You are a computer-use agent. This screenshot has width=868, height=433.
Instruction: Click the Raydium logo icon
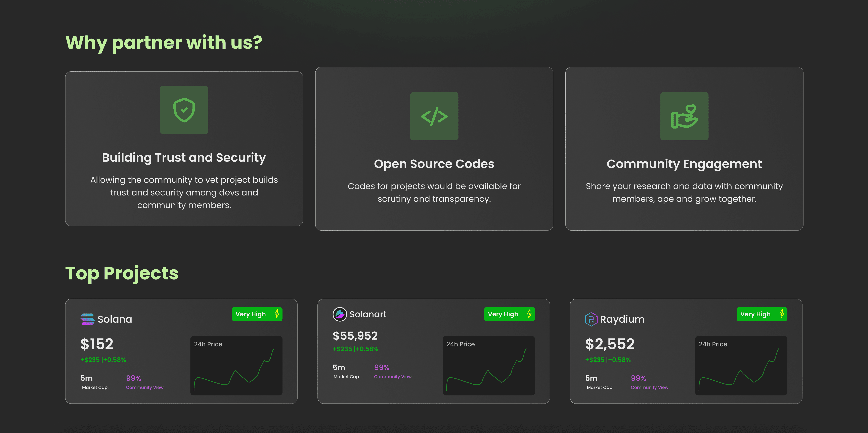click(591, 319)
